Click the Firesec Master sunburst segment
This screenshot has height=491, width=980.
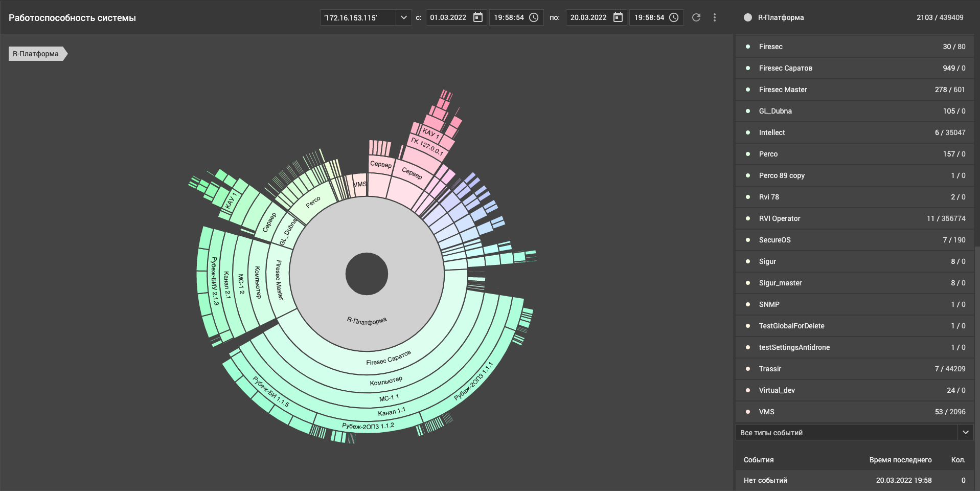279,280
